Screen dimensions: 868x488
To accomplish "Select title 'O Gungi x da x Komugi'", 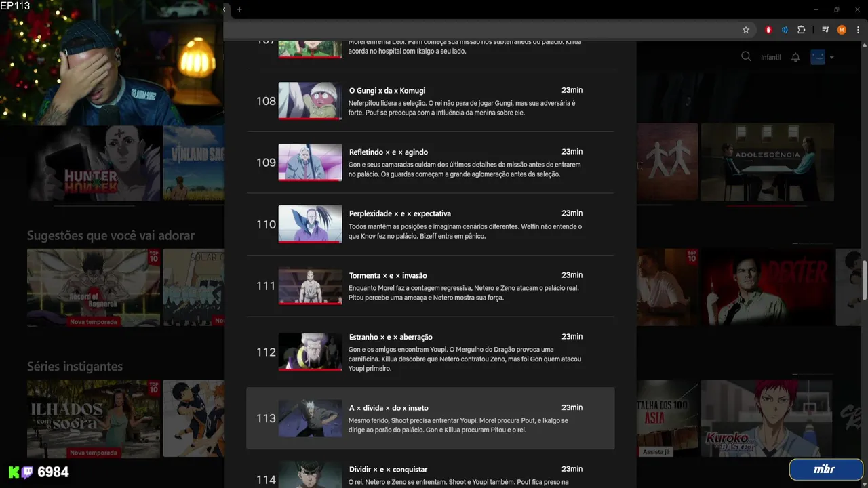I will (x=387, y=91).
